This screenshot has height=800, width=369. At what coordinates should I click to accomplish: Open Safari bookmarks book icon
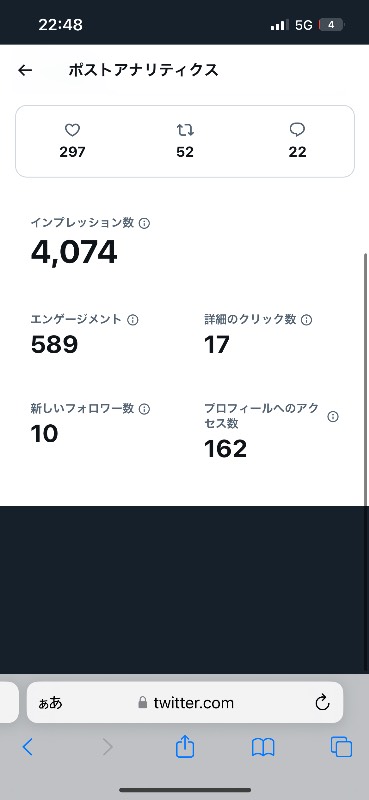coord(263,747)
